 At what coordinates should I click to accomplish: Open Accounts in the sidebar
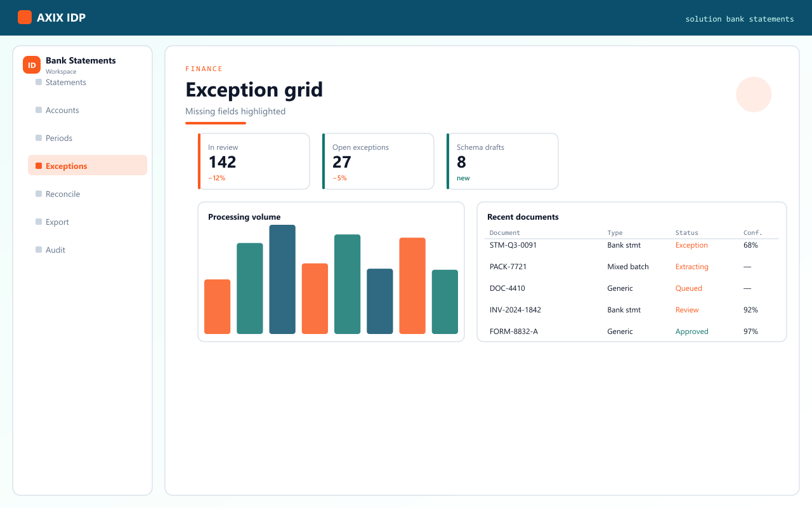(x=88, y=110)
